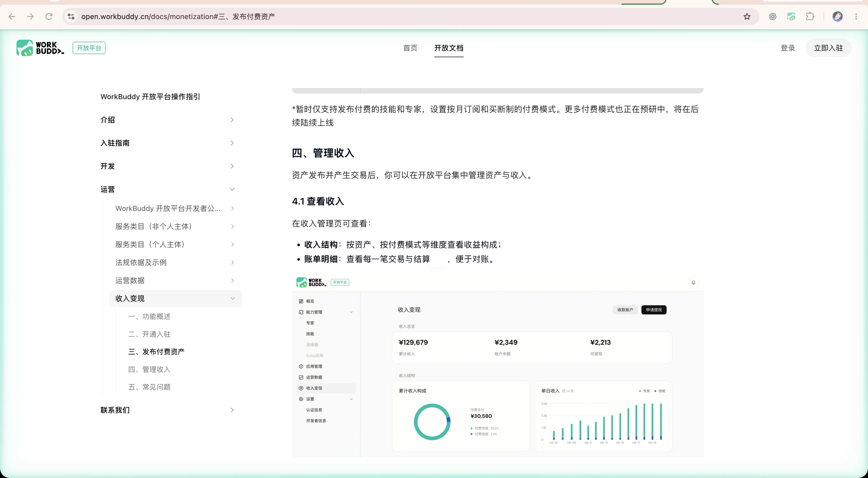Image resolution: width=868 pixels, height=478 pixels.
Task: Click the 登录 link
Action: click(788, 48)
